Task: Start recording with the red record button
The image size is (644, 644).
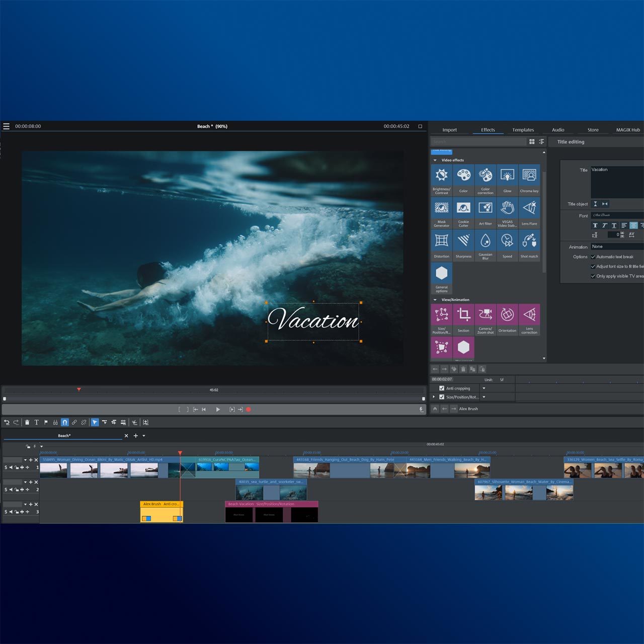Action: pyautogui.click(x=249, y=410)
